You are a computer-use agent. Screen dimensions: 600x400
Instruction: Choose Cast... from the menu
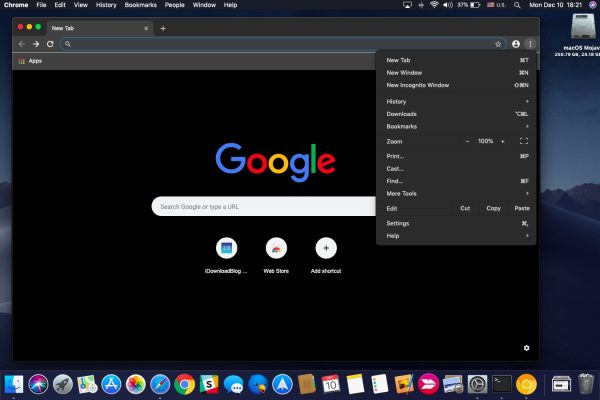tap(456, 168)
